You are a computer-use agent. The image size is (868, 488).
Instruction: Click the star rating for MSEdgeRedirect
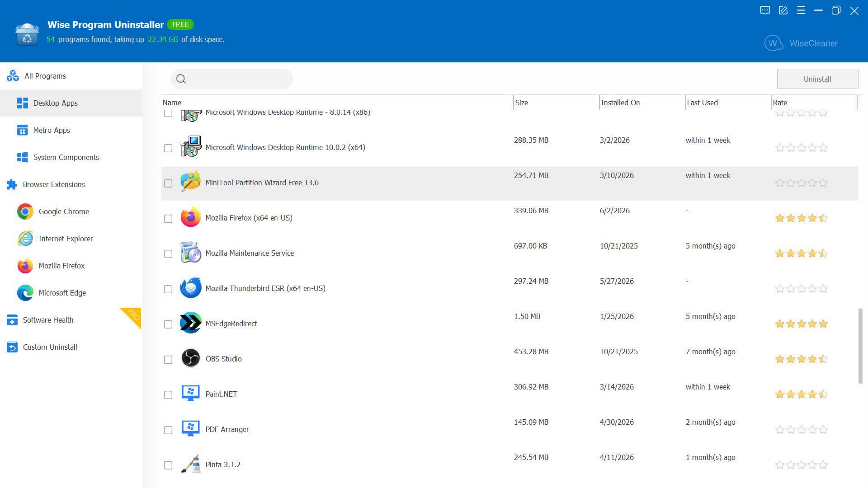[802, 324]
